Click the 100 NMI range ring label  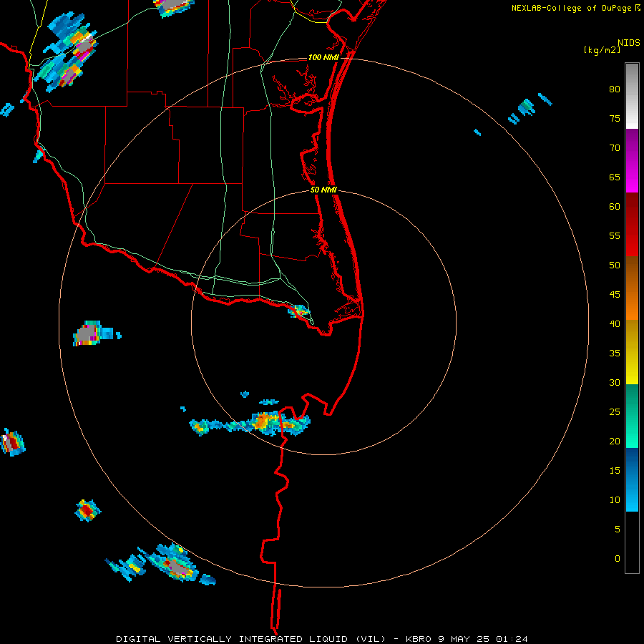tap(323, 57)
